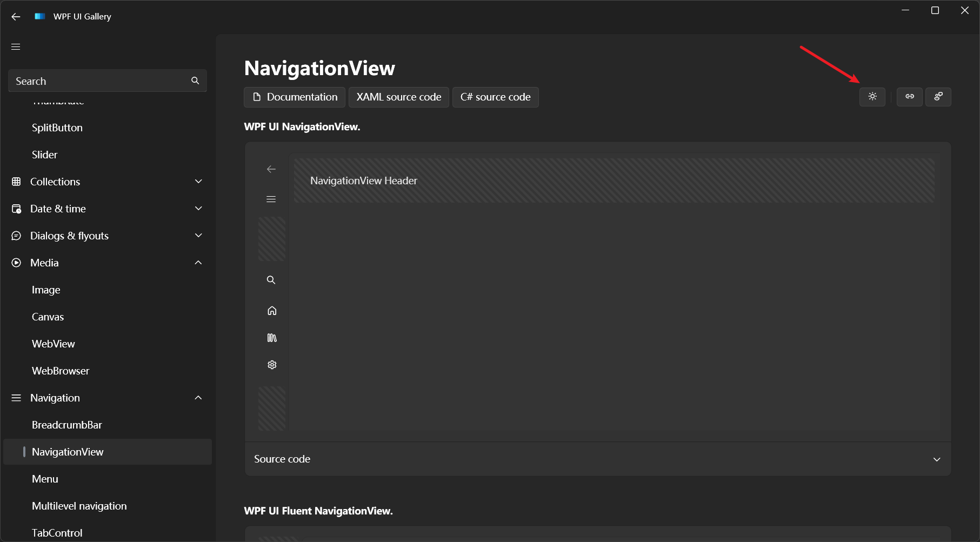Click the 'WPF UI NavigationView.' heading
This screenshot has width=980, height=542.
[x=302, y=126]
